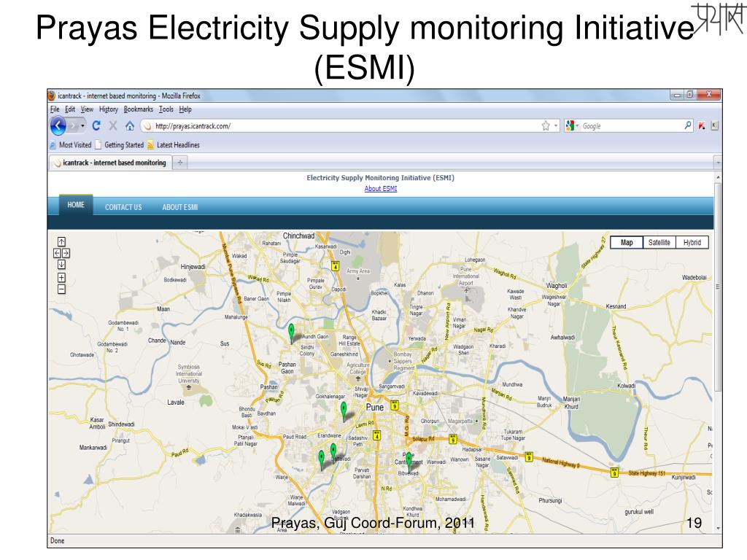Pan the map down with the arrow
This screenshot has width=747, height=560.
pos(61,265)
